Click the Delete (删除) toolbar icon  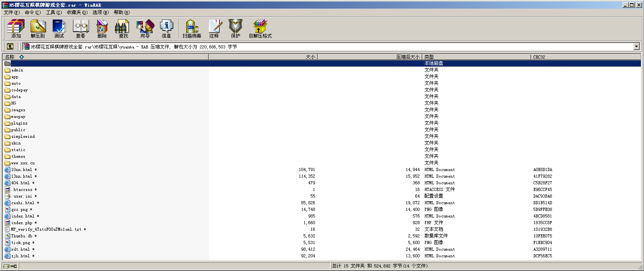pyautogui.click(x=102, y=29)
